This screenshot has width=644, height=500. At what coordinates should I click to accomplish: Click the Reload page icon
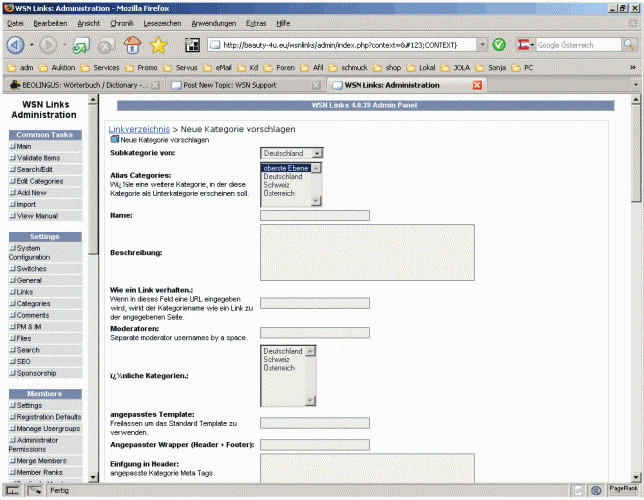point(78,45)
